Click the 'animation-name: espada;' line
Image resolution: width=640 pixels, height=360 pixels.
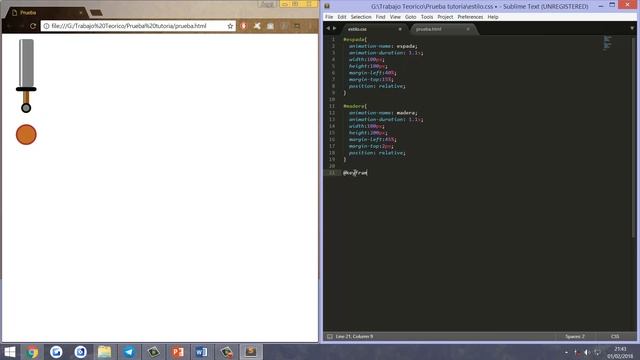[383, 46]
